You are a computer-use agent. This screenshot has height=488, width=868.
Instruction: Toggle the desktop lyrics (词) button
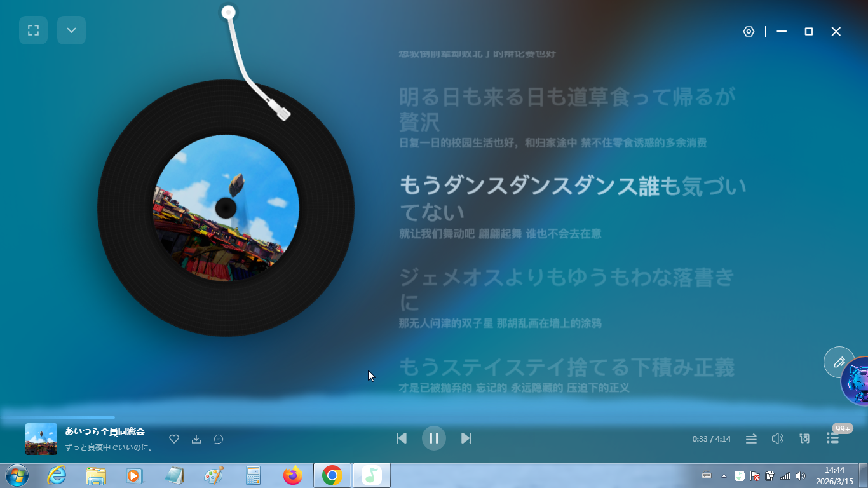click(x=804, y=438)
